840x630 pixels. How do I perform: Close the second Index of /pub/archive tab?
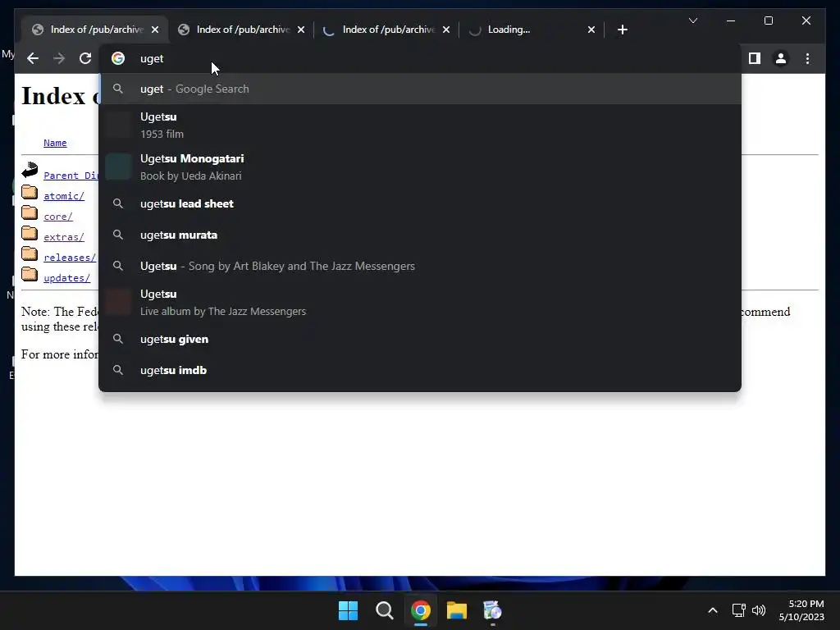301,30
